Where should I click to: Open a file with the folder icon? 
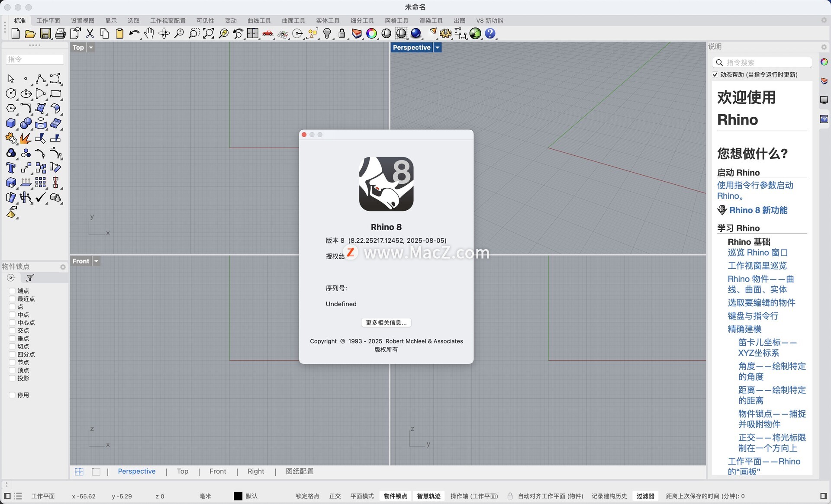tap(30, 33)
